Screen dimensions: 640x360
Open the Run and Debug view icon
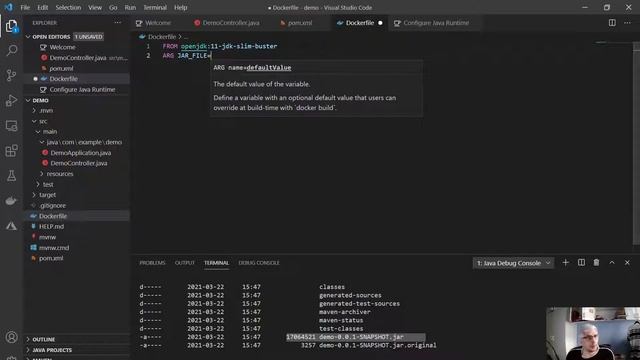[11, 100]
